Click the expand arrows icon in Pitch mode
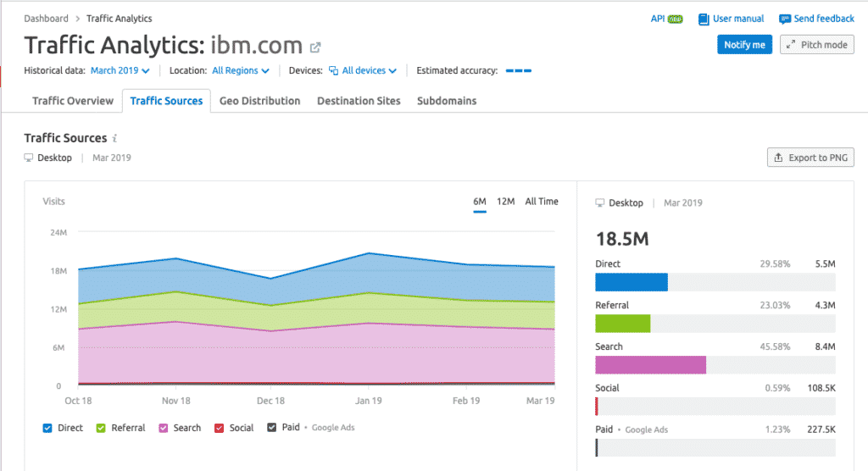 [791, 45]
